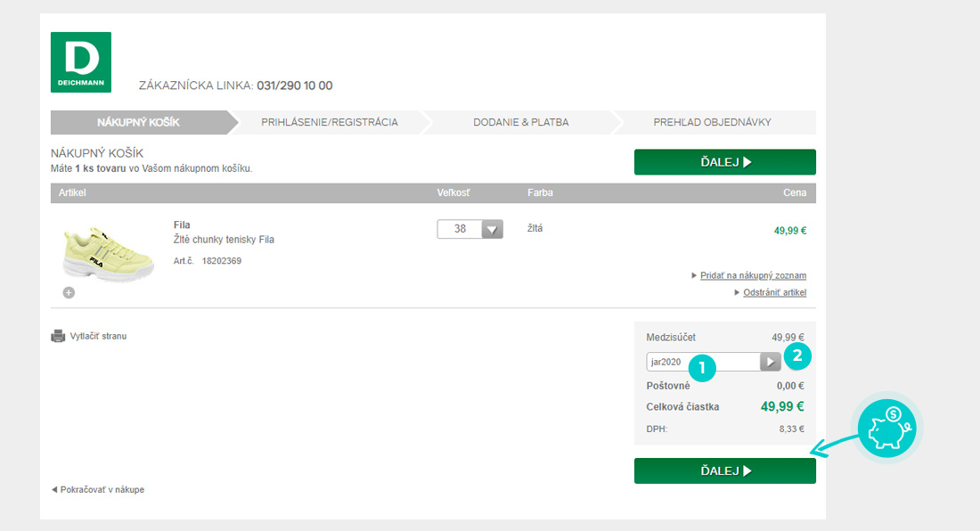Click the Artikel column header
980x531 pixels.
(72, 193)
